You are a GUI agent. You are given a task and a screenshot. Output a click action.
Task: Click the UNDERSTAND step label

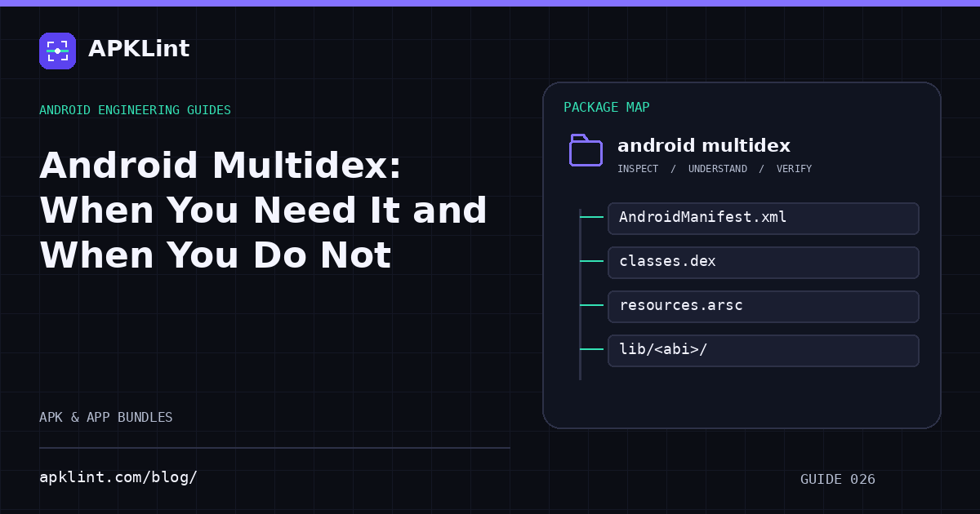tap(718, 169)
